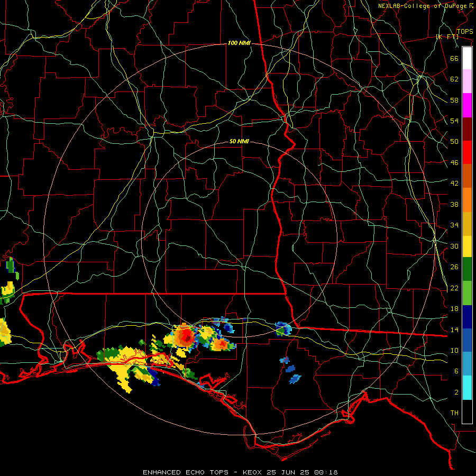Click the legend value "10"
This screenshot has width=476, height=476.
[454, 350]
